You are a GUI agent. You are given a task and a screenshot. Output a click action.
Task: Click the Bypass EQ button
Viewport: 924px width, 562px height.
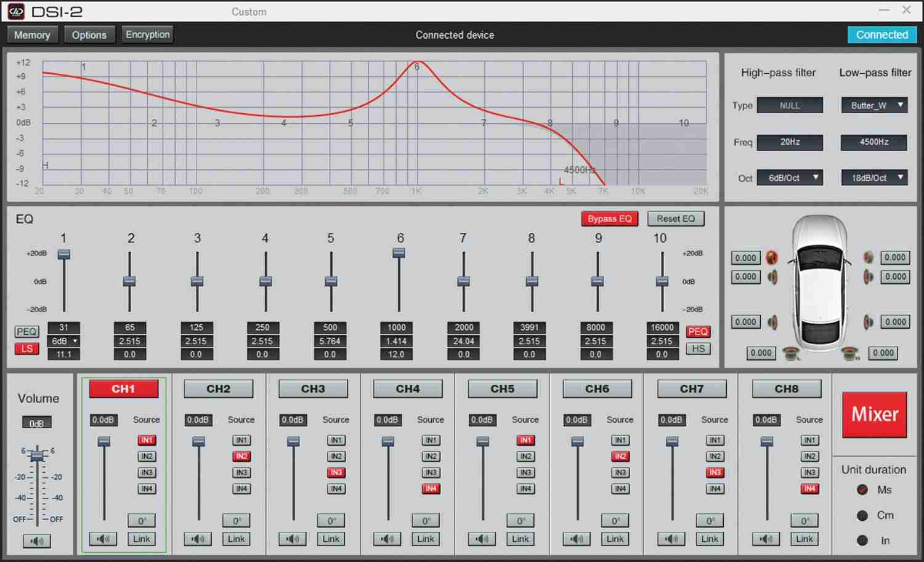pyautogui.click(x=610, y=219)
